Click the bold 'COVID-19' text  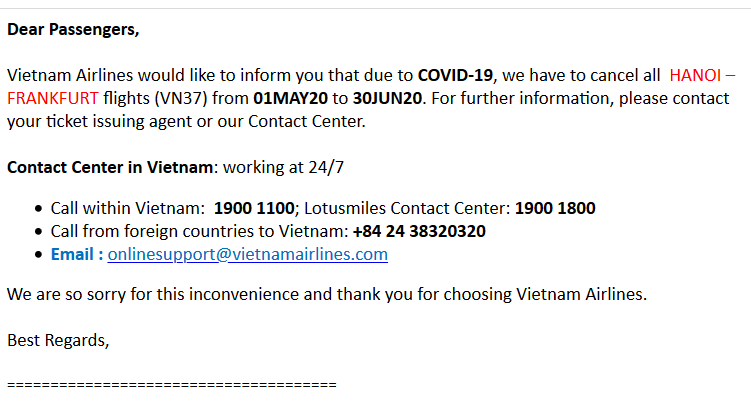click(x=455, y=75)
